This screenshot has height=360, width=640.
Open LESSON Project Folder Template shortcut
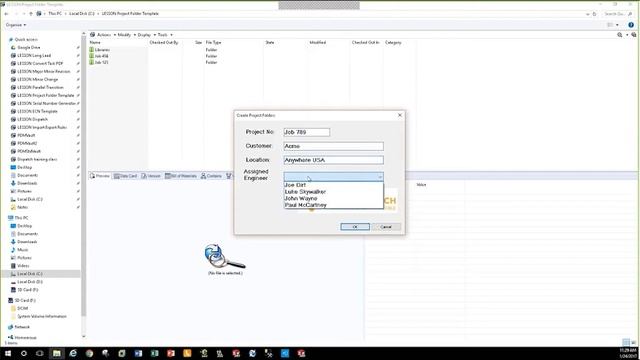coord(46,95)
